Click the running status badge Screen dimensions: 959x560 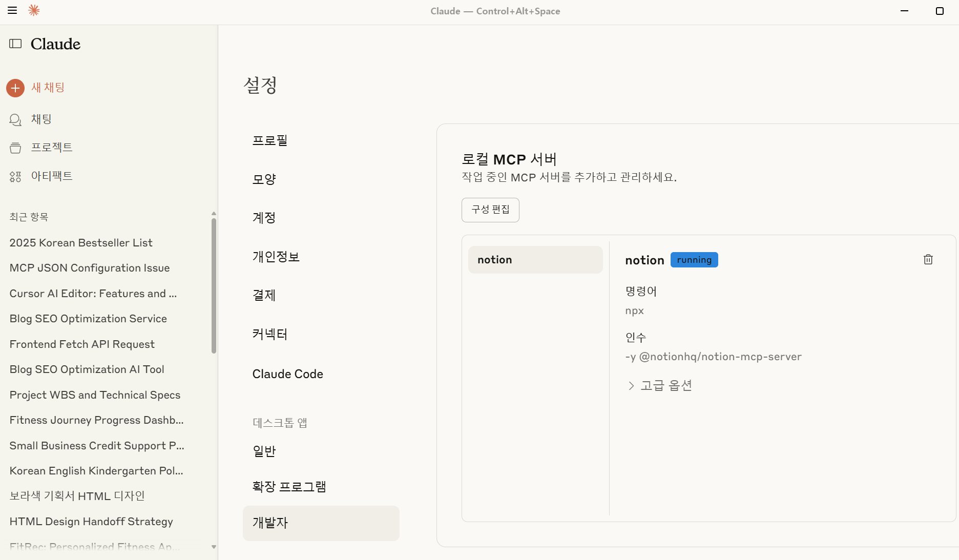pyautogui.click(x=694, y=260)
